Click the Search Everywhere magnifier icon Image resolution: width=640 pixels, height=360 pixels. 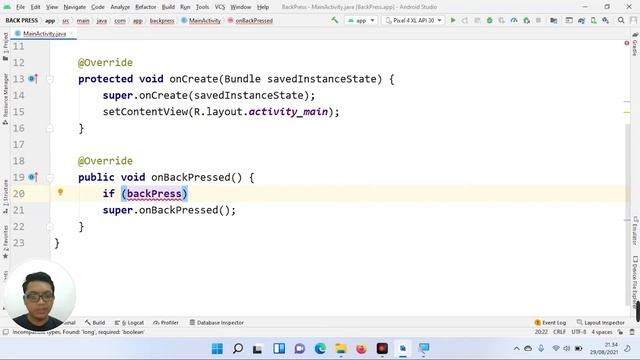pos(621,20)
